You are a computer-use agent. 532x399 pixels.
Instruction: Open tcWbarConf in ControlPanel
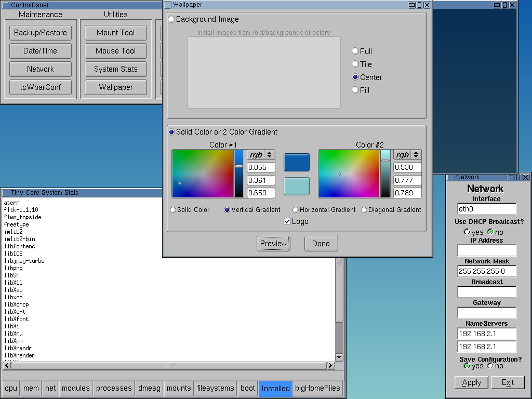(x=41, y=87)
